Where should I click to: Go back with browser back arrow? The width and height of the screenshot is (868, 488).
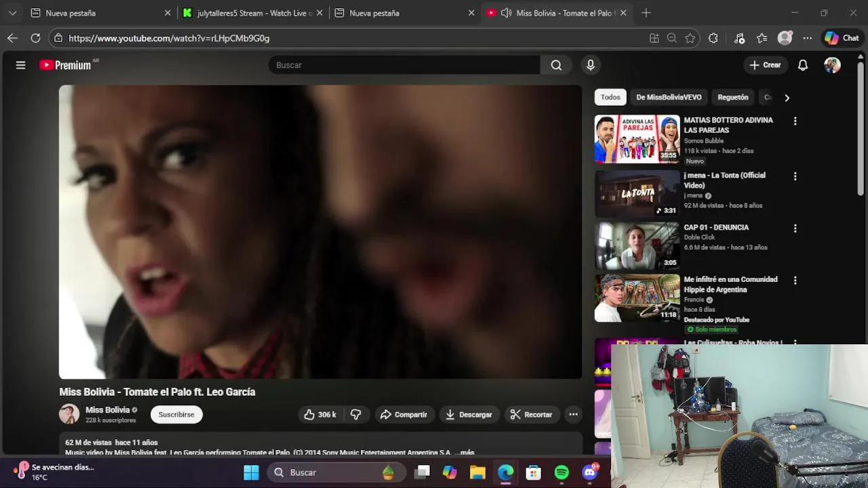(12, 39)
